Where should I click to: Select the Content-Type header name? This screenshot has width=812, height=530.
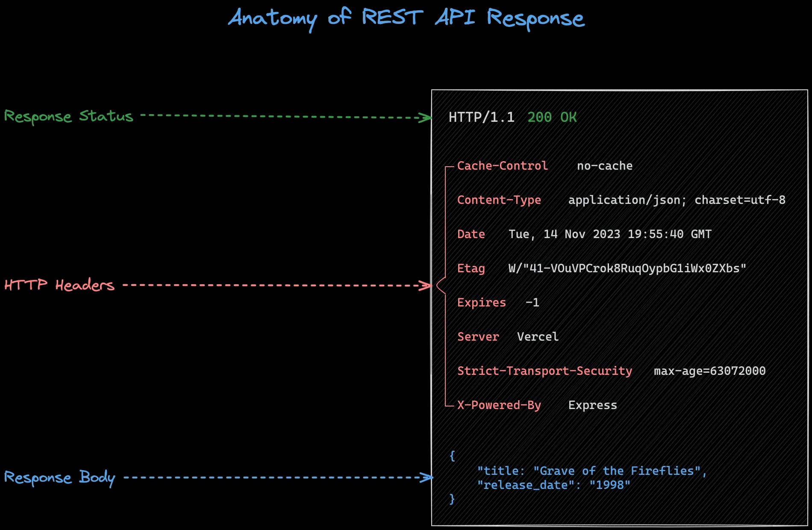(x=499, y=200)
